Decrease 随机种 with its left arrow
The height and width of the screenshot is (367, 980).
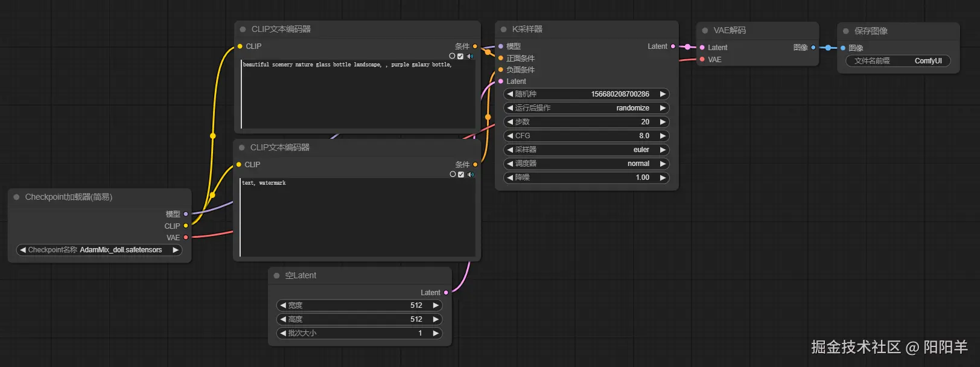pos(510,94)
